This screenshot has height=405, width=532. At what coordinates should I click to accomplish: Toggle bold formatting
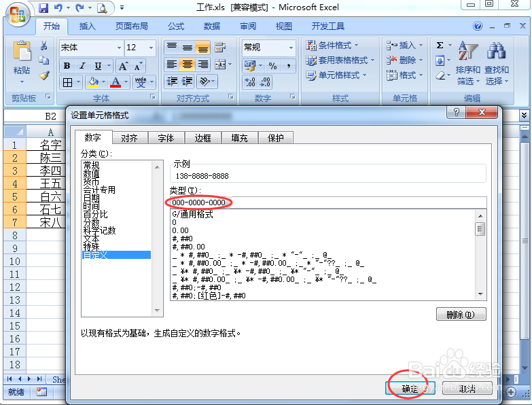point(67,66)
